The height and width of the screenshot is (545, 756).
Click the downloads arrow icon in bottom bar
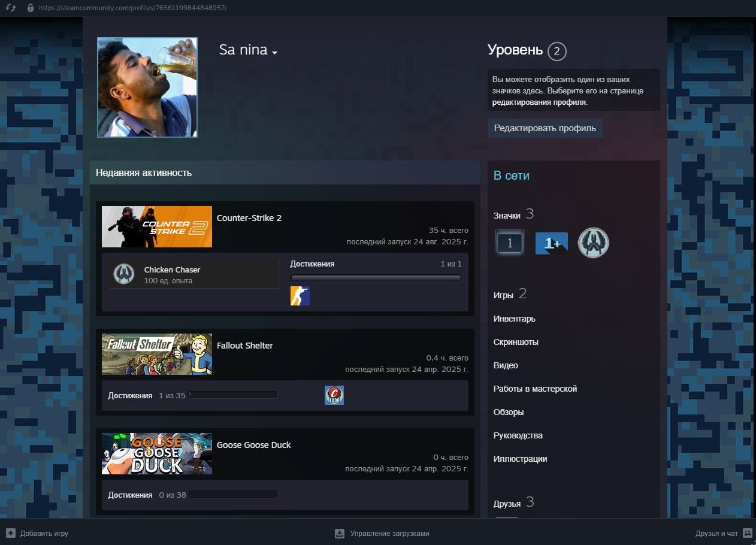tap(340, 533)
